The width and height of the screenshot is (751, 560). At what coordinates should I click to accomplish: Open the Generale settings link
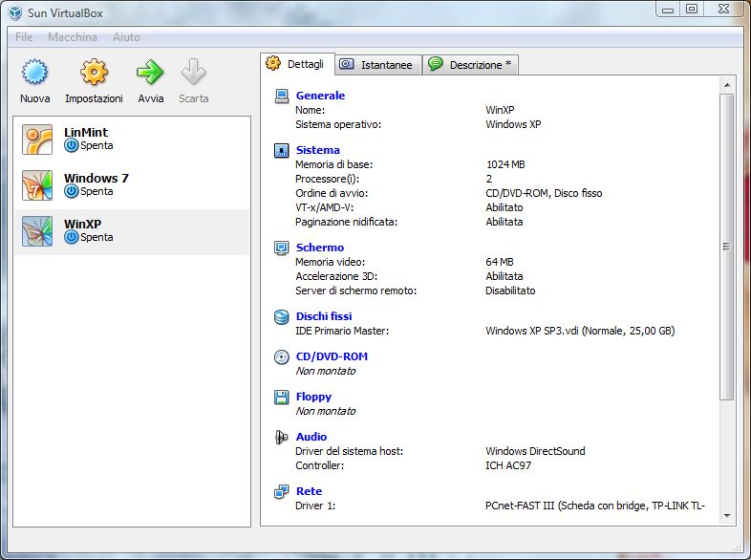tap(320, 96)
